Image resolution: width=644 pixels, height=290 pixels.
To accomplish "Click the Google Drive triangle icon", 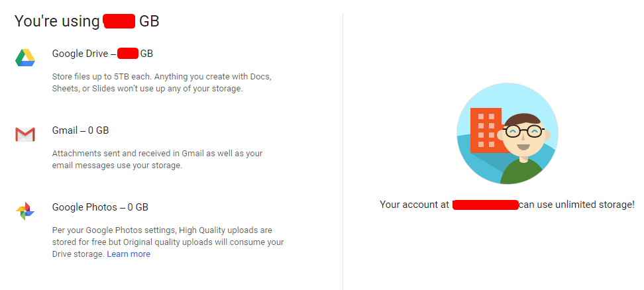I will 25,58.
